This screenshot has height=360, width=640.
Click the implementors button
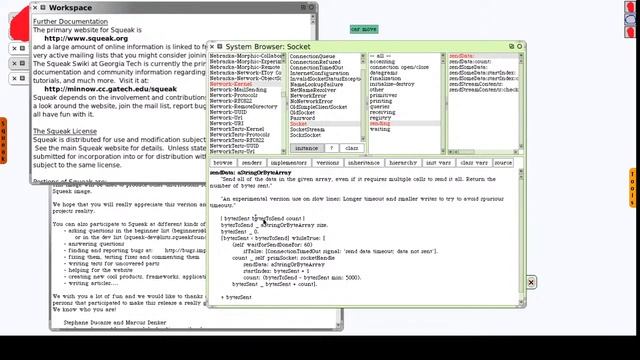(289, 163)
